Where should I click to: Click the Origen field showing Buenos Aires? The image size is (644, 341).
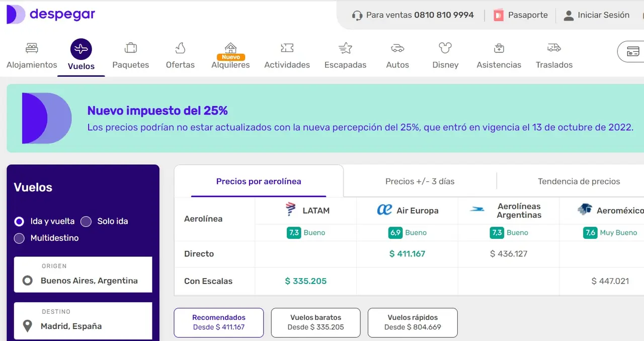point(83,275)
